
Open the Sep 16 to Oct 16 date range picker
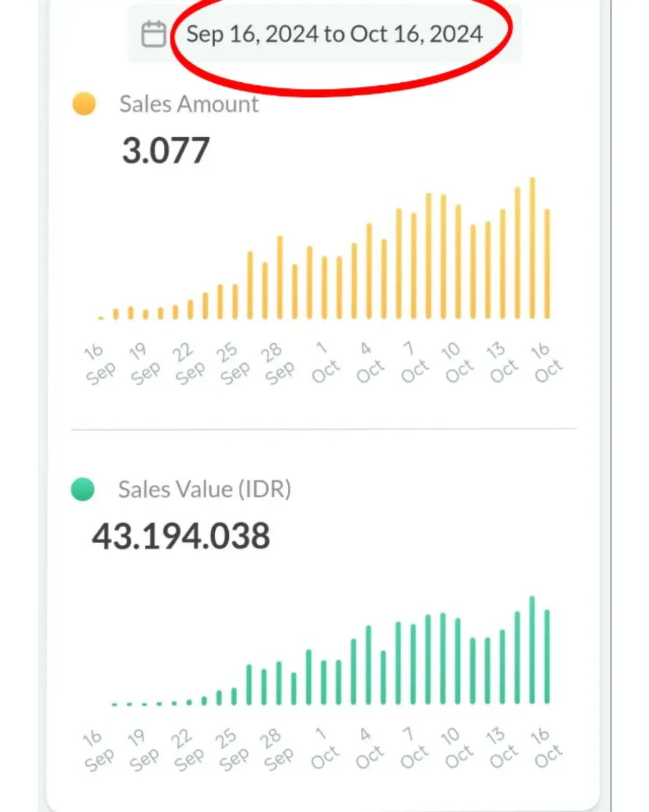click(x=334, y=34)
